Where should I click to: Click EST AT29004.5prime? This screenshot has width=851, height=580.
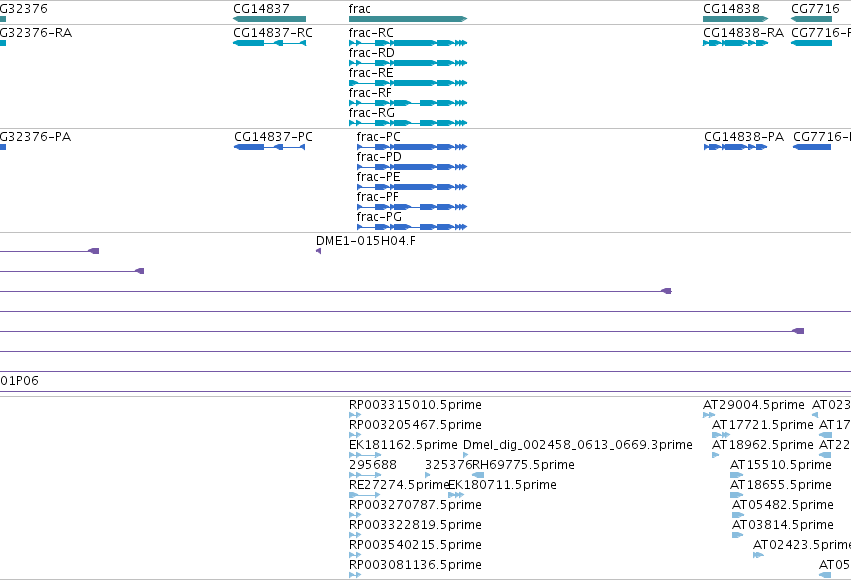click(753, 405)
